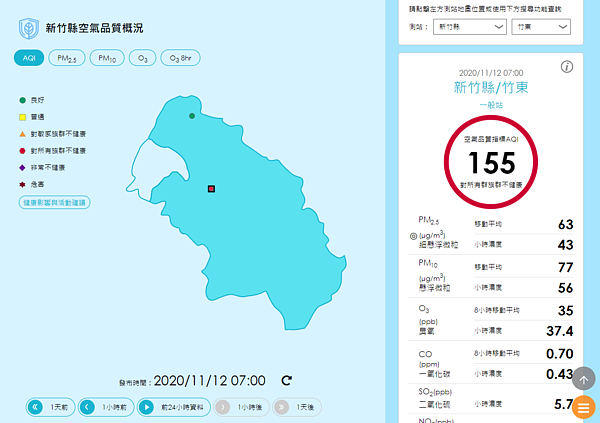Image resolution: width=600 pixels, height=423 pixels.
Task: Click the refresh icon beside publish time
Action: (287, 381)
